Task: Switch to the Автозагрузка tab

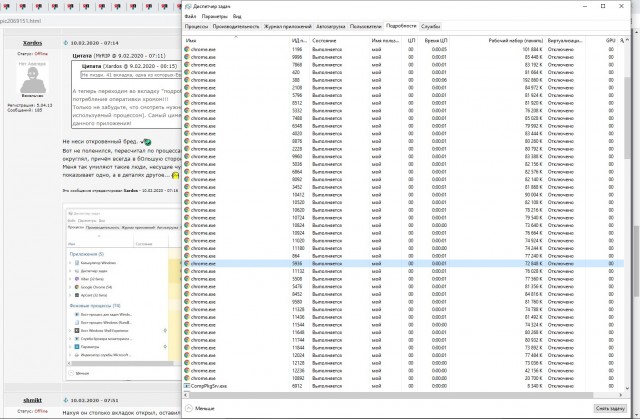Action: tap(331, 27)
